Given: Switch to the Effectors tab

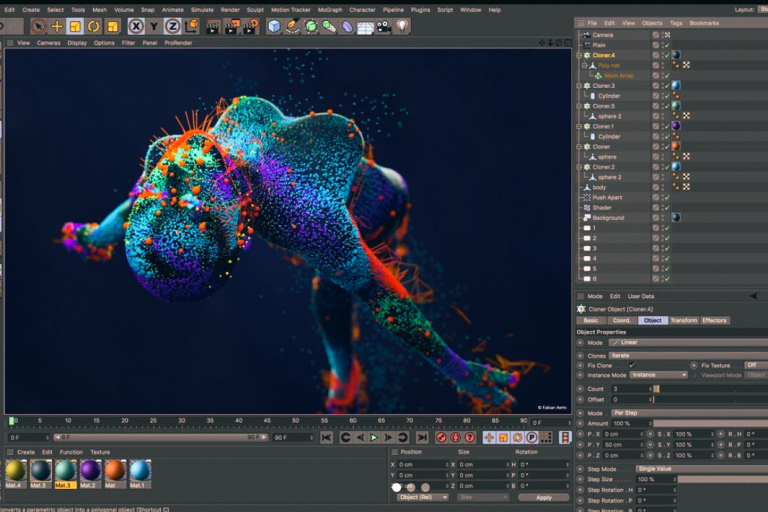Looking at the screenshot, I should point(714,320).
